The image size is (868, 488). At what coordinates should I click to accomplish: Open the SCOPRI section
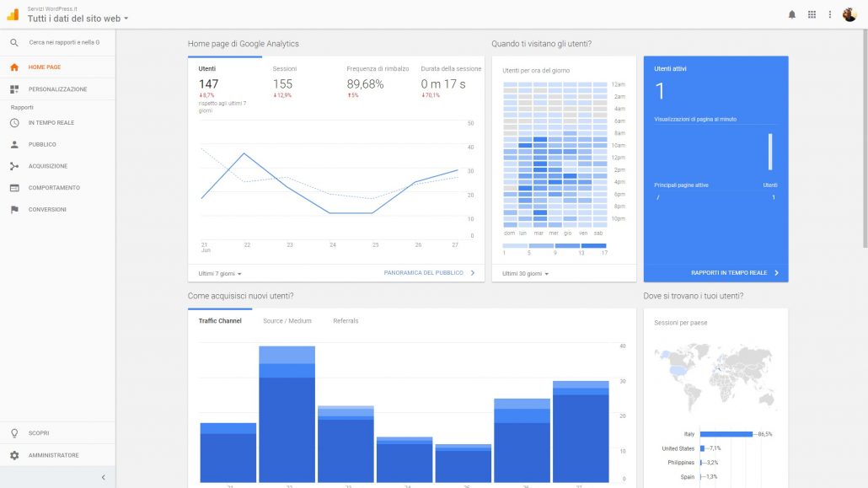pyautogui.click(x=57, y=433)
